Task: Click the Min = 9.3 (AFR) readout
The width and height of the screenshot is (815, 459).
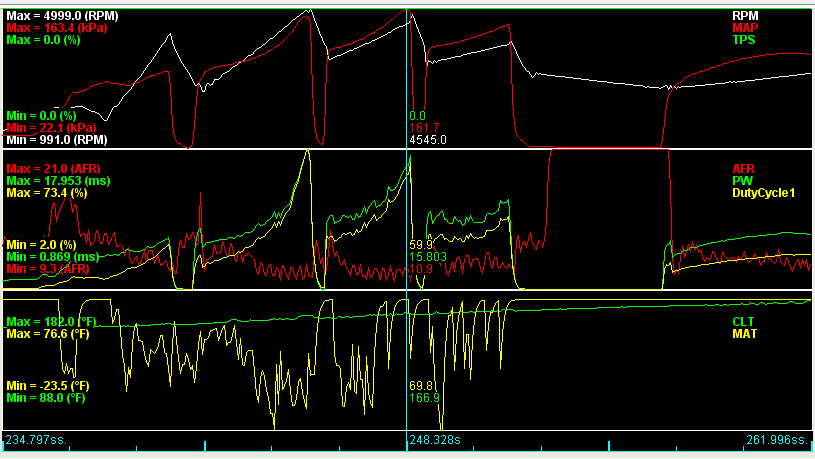Action: 48,268
